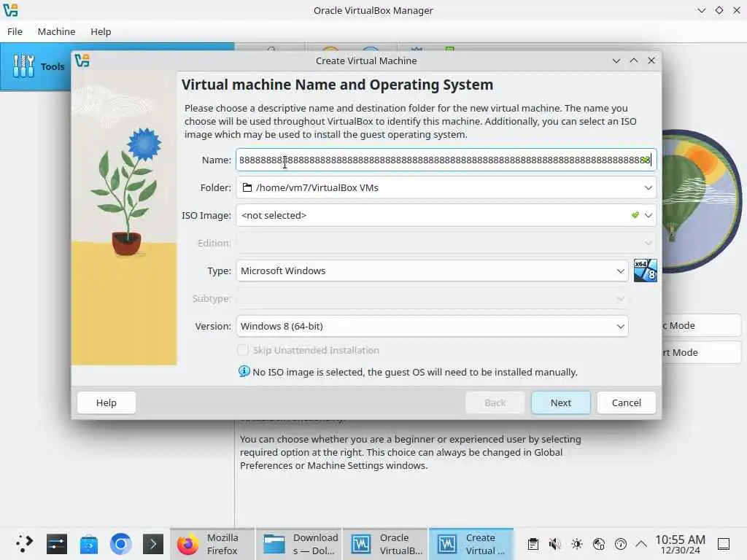Open the Version dropdown showing Windows 8 (64-bit)

coord(432,326)
